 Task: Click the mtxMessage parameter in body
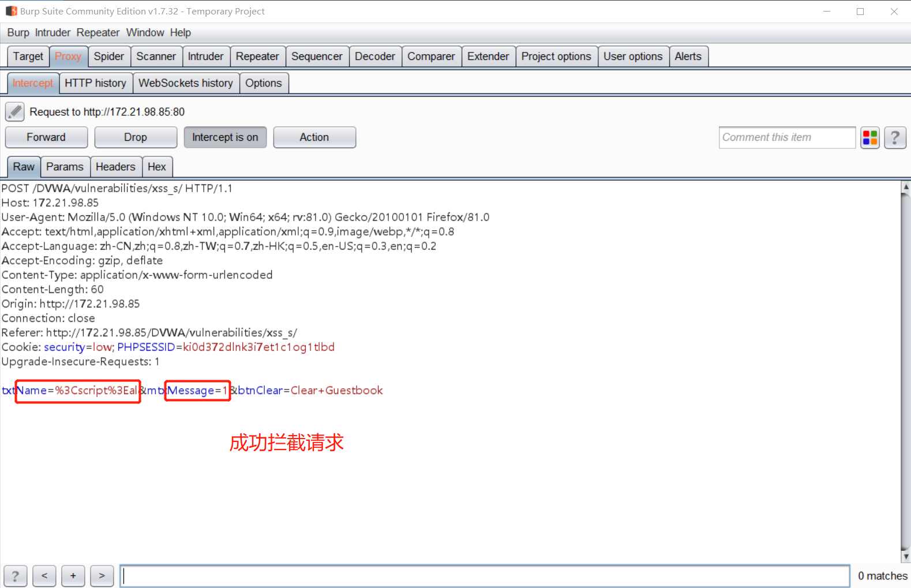188,391
